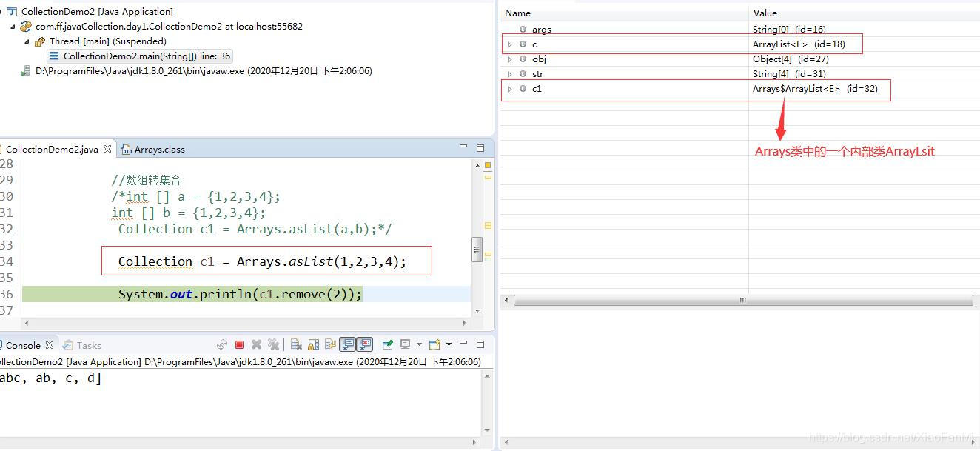Screen dimensions: 980x451
Task: Toggle Show Console When Standard Error Changes
Action: [x=364, y=344]
